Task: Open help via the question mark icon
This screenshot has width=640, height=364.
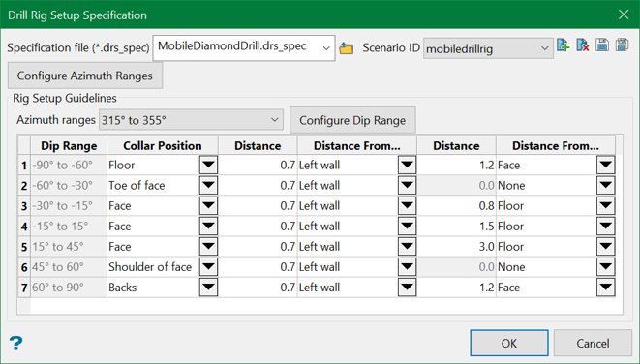Action: [x=15, y=344]
